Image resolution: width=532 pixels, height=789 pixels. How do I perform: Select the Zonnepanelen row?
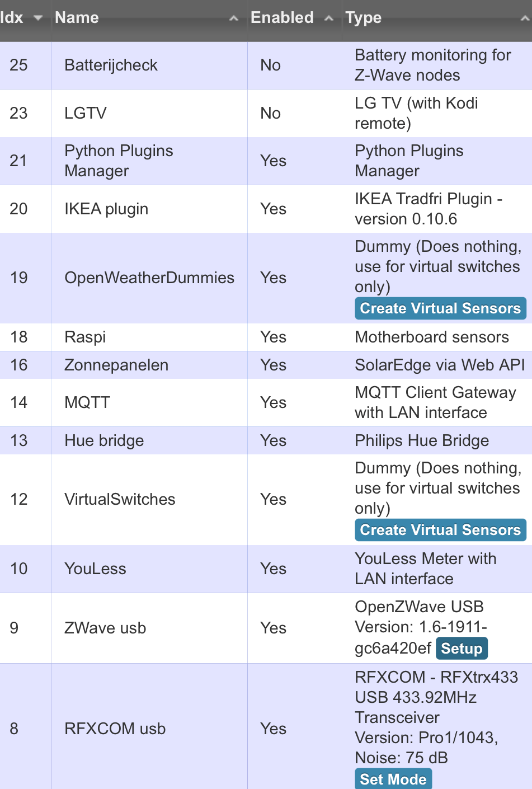tap(266, 365)
